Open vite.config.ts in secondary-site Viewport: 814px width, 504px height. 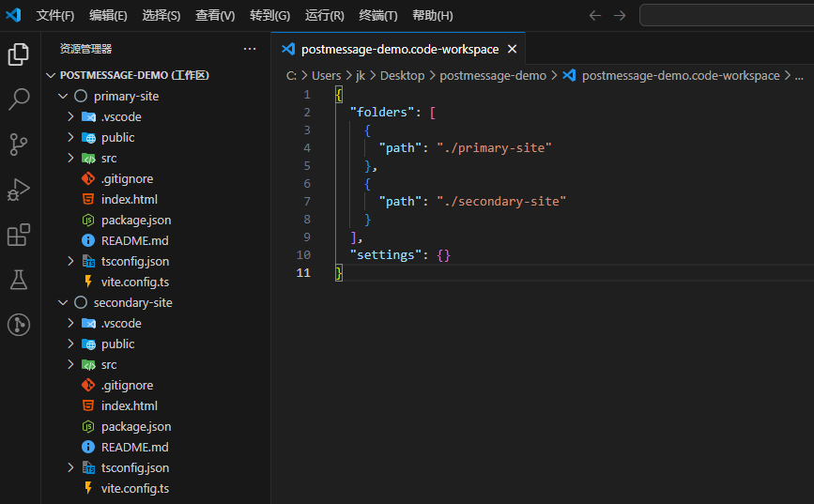135,488
